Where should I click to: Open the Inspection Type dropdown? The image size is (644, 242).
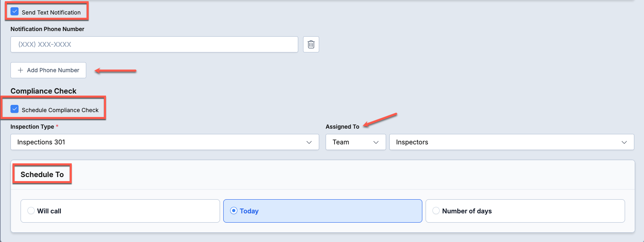point(165,142)
